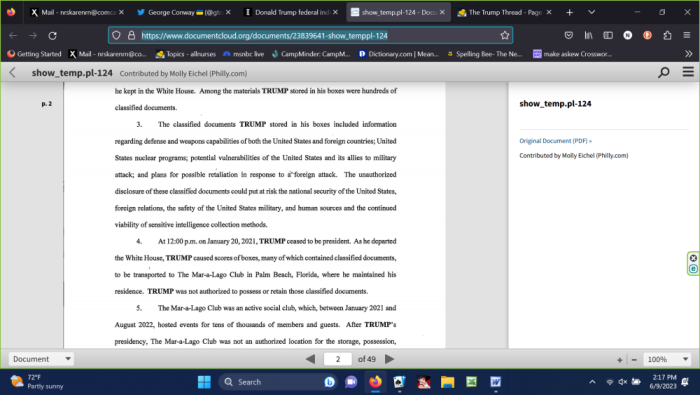Viewport: 700px width, 395px height.
Task: Go to the next document page arrow
Action: [x=389, y=359]
